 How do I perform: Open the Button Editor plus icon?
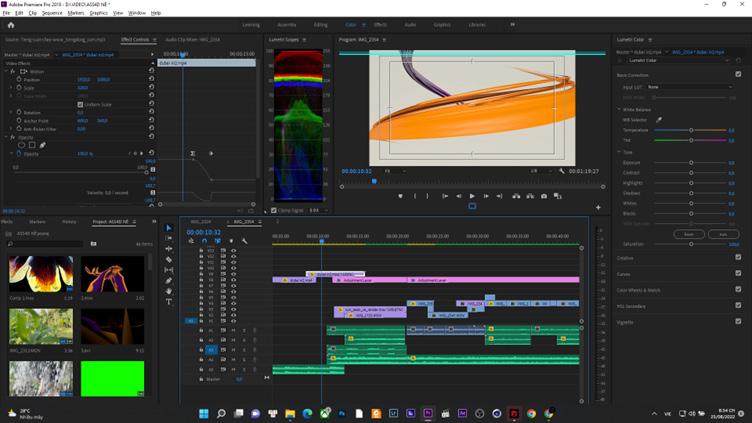point(598,208)
